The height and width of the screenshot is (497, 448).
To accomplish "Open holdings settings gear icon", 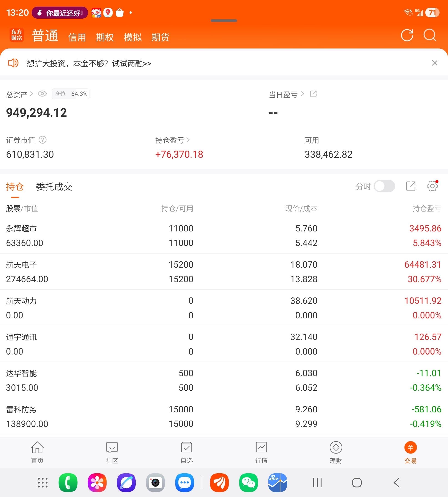I will pyautogui.click(x=432, y=186).
